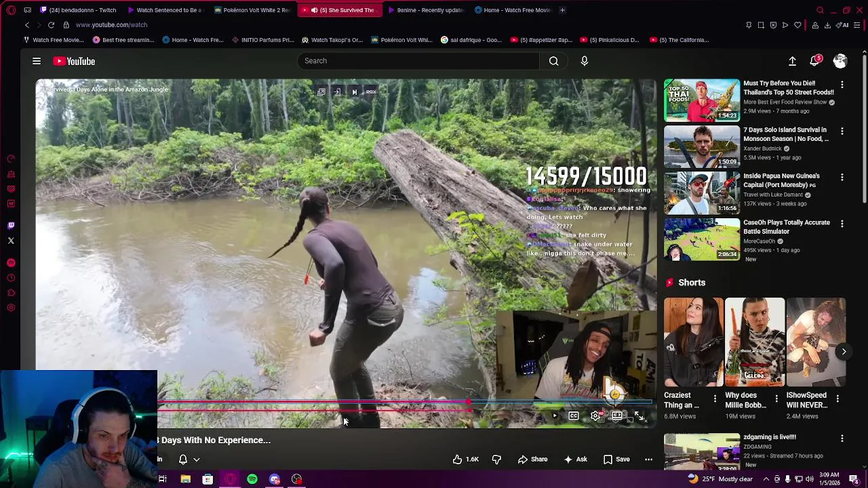Seek on the video progress bar

coord(405,403)
